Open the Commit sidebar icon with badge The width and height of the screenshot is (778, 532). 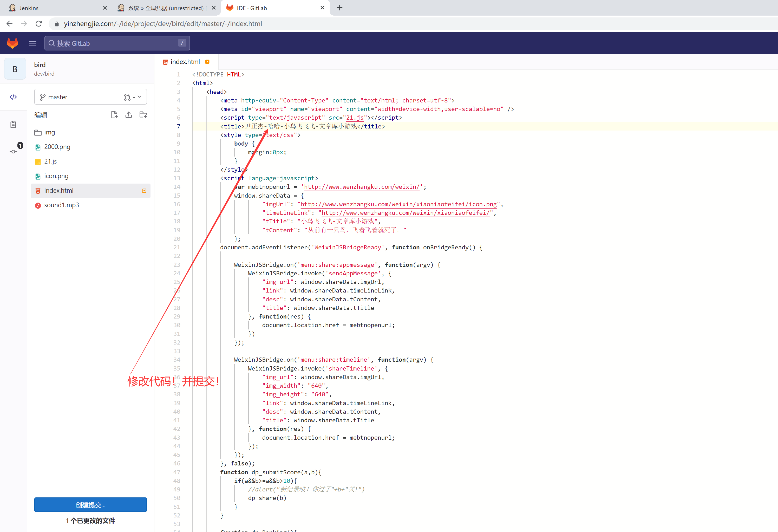pyautogui.click(x=14, y=151)
